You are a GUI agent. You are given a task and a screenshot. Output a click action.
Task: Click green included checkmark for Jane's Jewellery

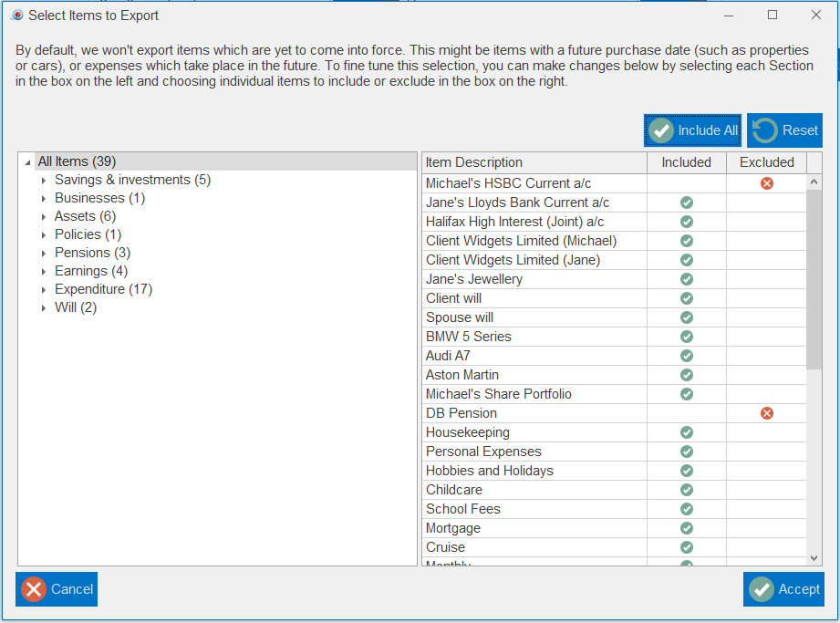point(686,279)
